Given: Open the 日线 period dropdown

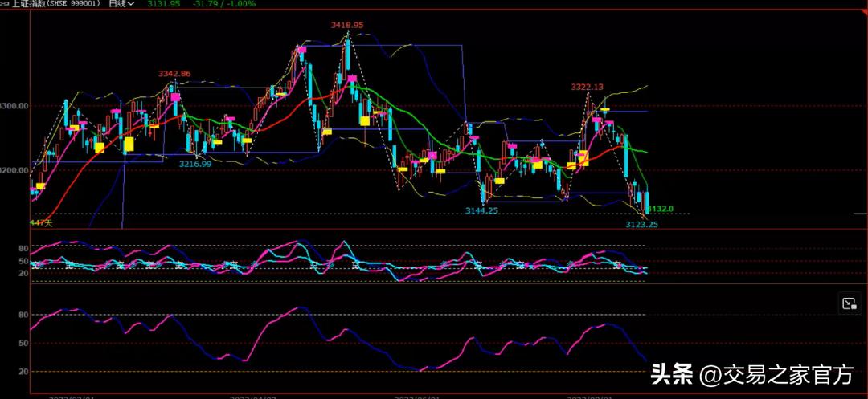Looking at the screenshot, I should pyautogui.click(x=121, y=4).
